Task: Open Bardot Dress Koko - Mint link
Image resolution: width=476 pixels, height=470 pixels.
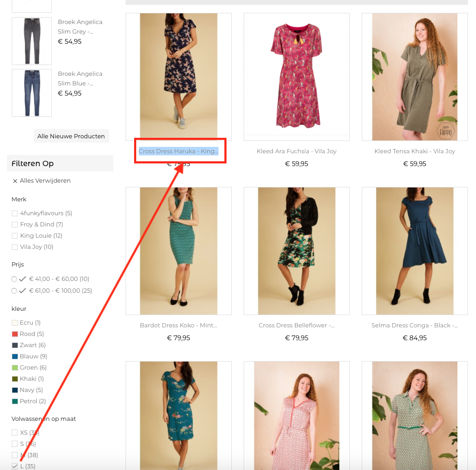Action: click(x=178, y=325)
